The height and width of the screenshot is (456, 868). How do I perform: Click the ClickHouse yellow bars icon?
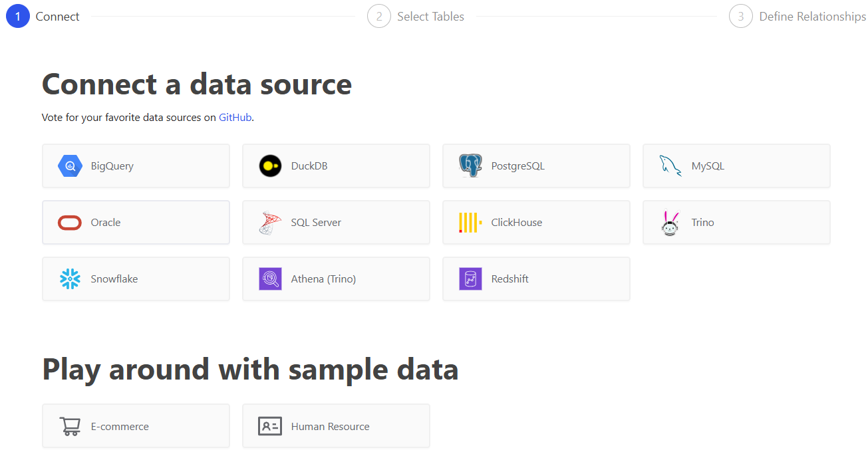click(x=470, y=223)
